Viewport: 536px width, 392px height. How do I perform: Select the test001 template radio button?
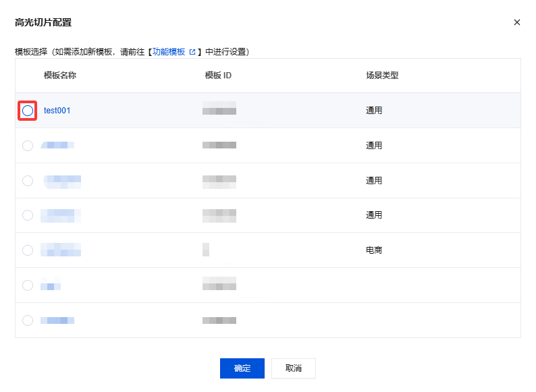pos(28,111)
